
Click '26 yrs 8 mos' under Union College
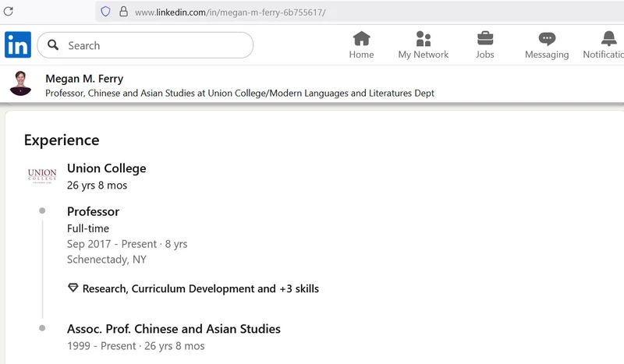(x=97, y=186)
